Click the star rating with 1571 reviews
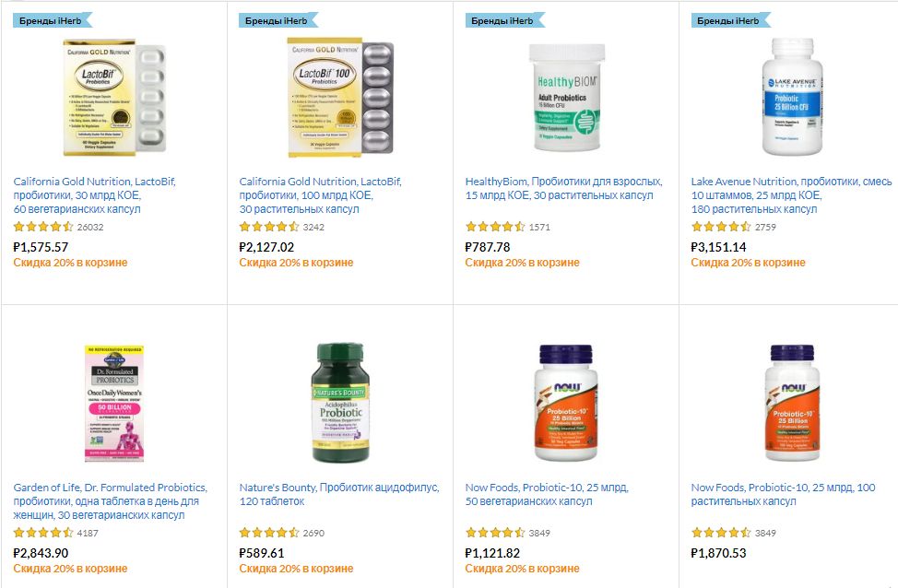 point(495,227)
